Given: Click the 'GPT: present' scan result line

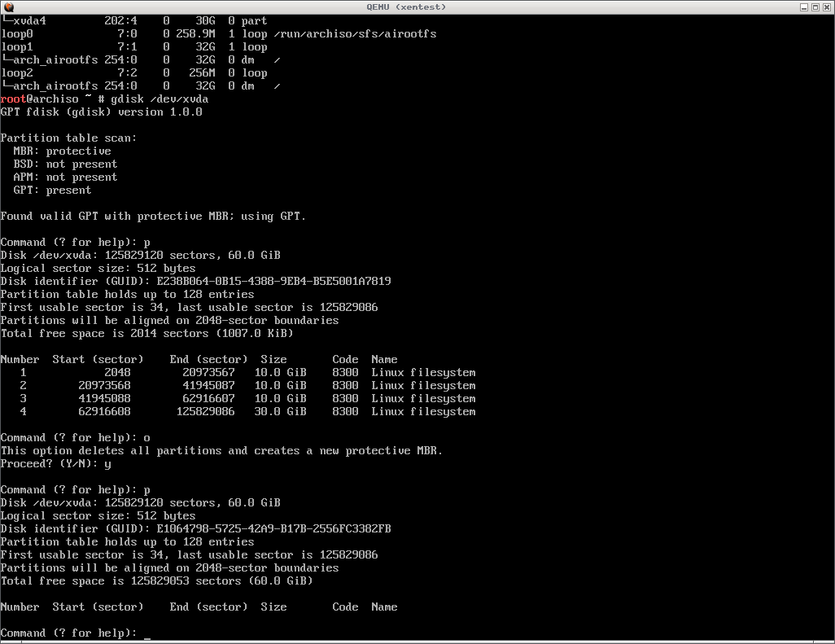Looking at the screenshot, I should (x=52, y=191).
